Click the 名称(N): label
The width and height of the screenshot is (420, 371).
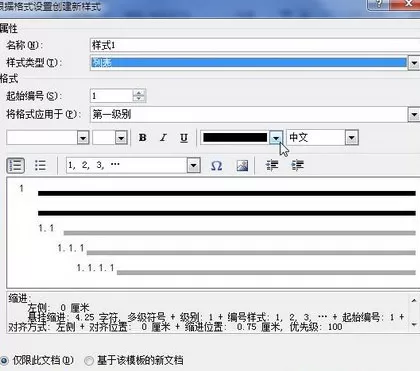[25, 45]
